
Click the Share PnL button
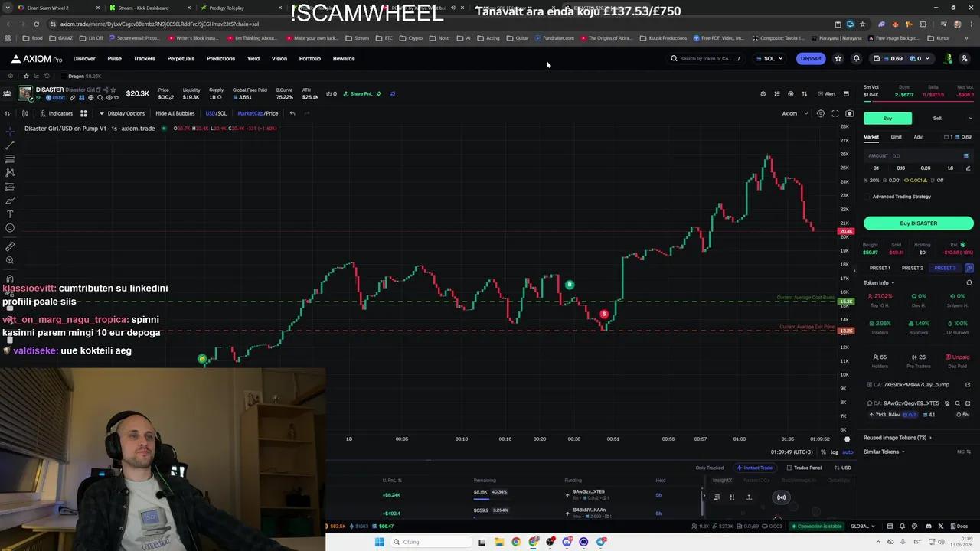(x=358, y=93)
